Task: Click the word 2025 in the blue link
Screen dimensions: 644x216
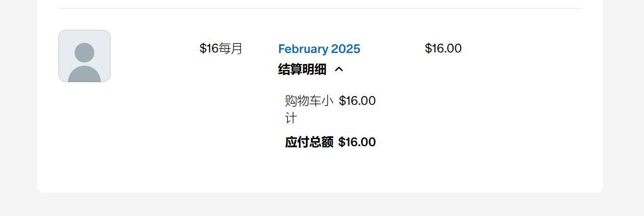Action: 346,49
